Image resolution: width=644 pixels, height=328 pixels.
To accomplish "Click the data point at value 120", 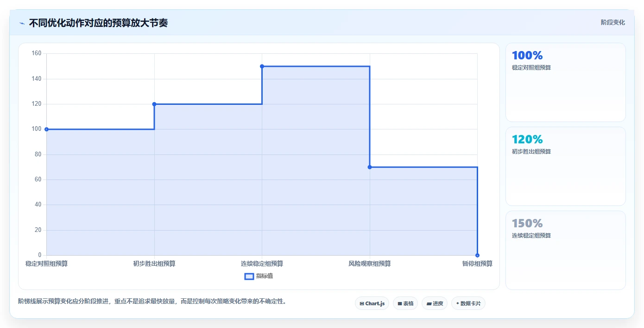I will click(154, 104).
